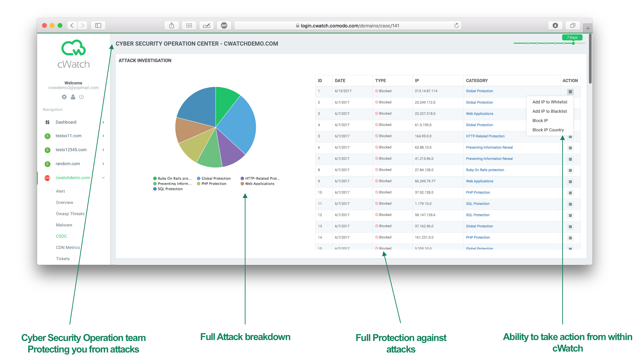Open Owasp Threats in navigation
This screenshot has height=364, width=641.
click(70, 213)
